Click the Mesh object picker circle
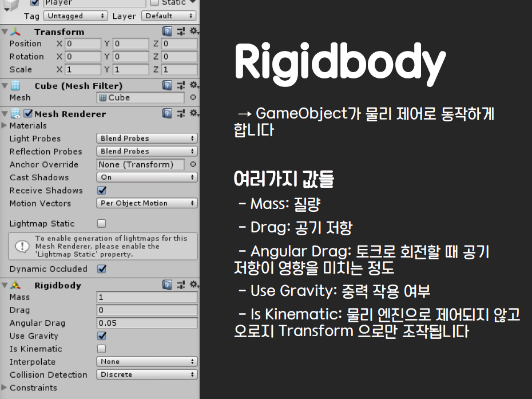The width and height of the screenshot is (532, 399). click(193, 97)
